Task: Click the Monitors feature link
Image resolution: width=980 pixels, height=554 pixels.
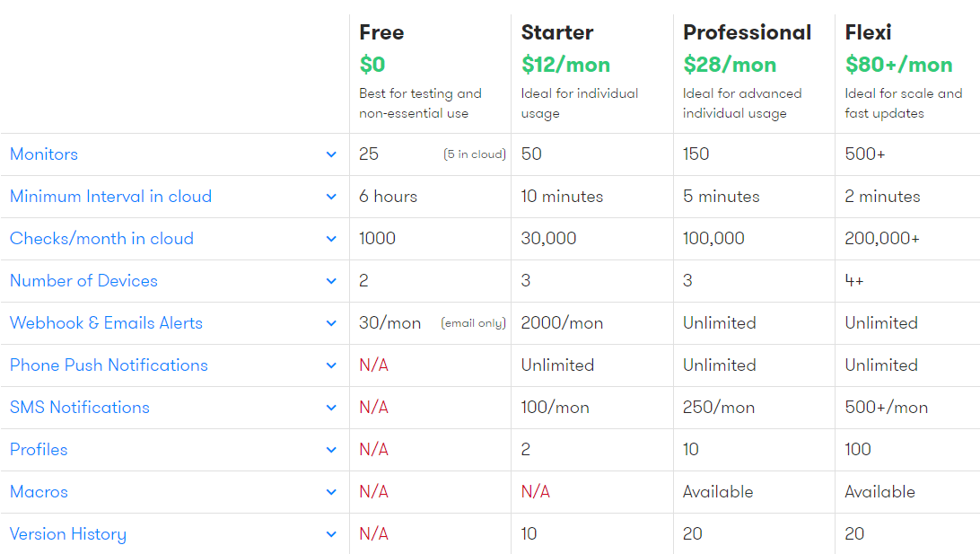Action: [x=44, y=154]
